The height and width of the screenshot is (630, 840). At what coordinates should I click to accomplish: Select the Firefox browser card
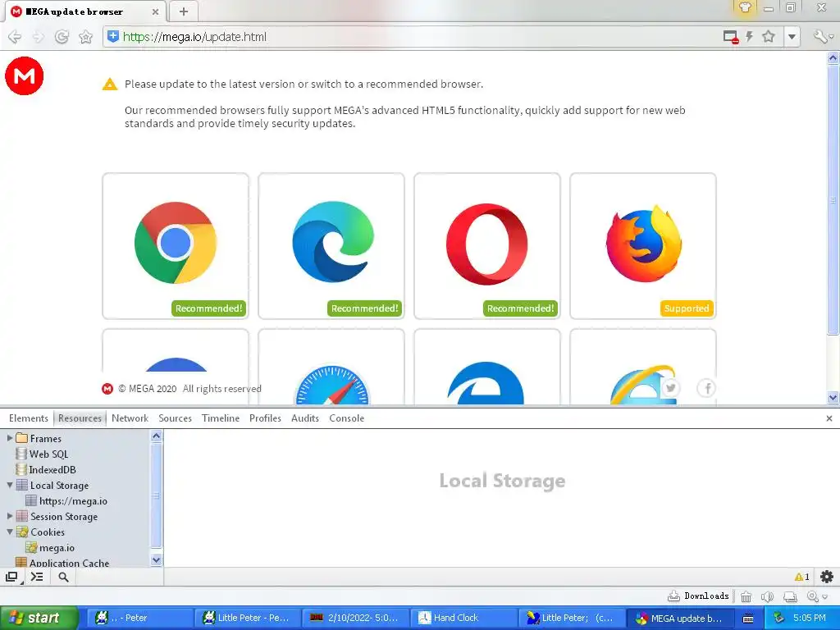click(x=643, y=246)
